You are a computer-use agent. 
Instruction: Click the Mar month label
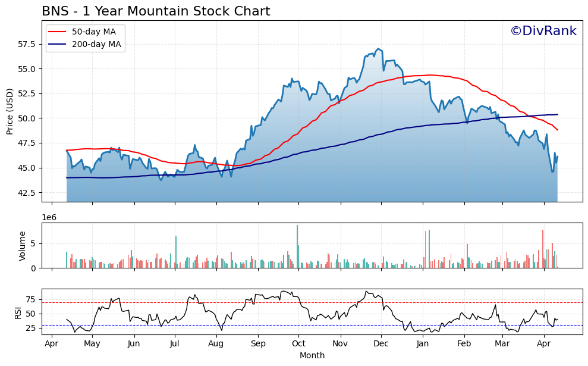(x=502, y=343)
